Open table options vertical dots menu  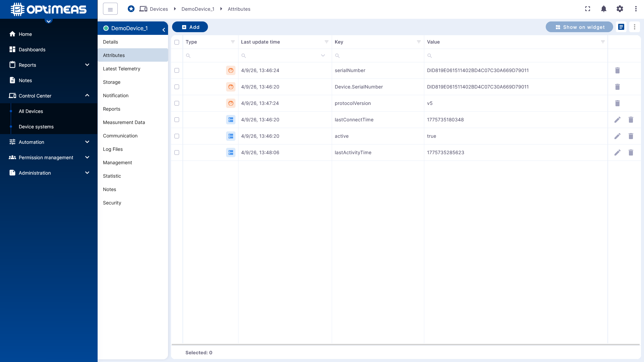pos(635,27)
